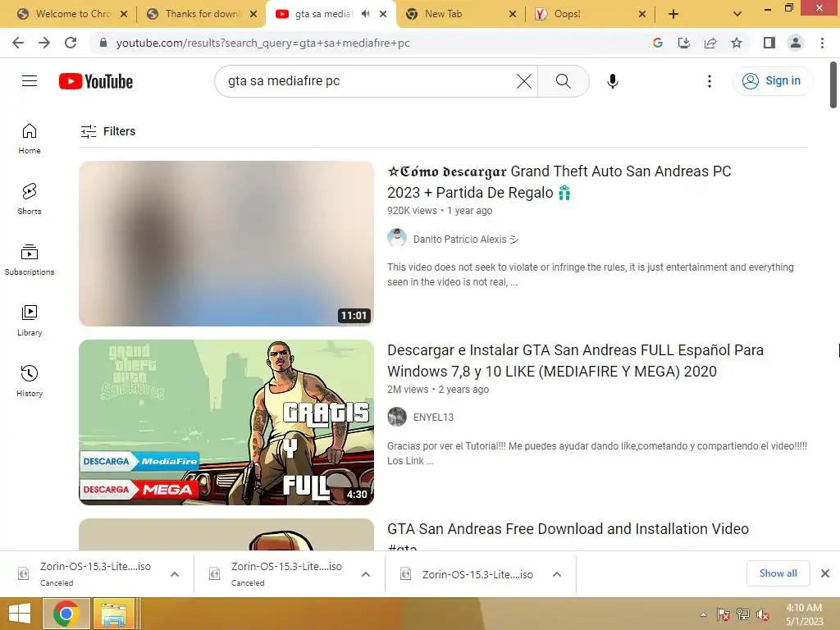The height and width of the screenshot is (630, 840).
Task: Open the volume tray icon
Action: point(763,614)
